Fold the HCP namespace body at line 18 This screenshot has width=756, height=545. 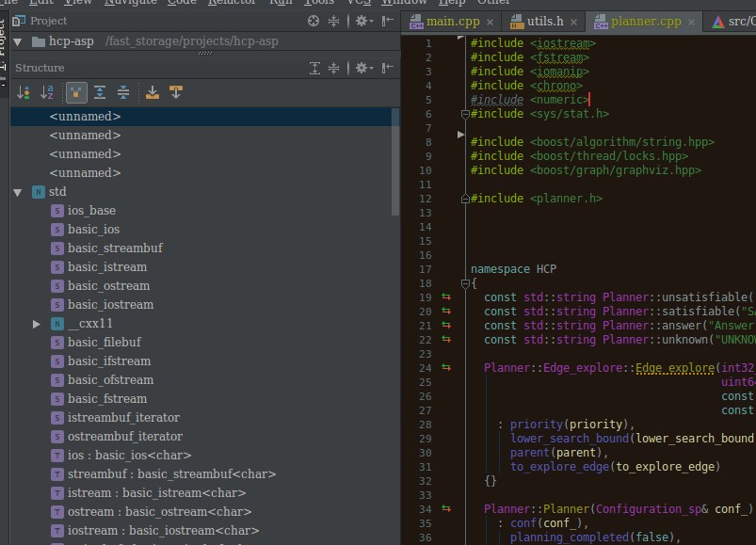click(x=465, y=283)
